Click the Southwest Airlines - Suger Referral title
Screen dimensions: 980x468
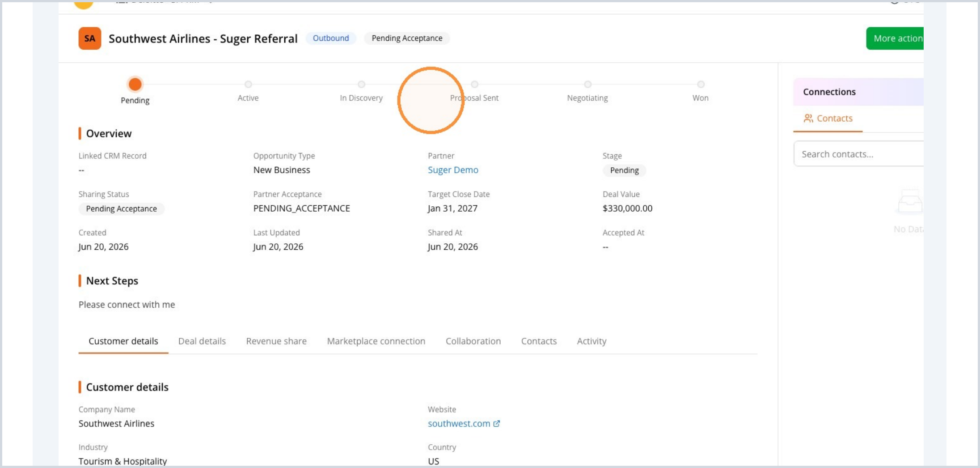[203, 38]
